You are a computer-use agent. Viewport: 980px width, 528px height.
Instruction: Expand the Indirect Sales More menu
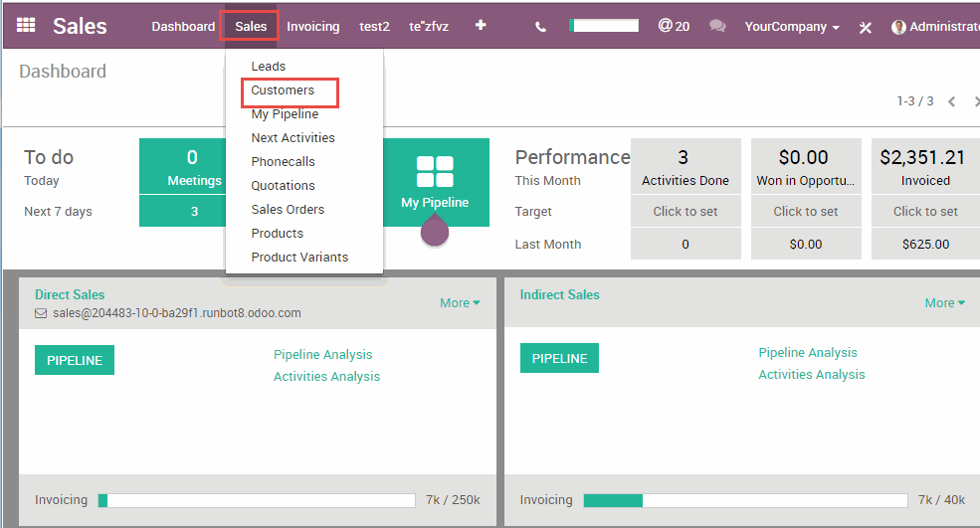click(944, 303)
